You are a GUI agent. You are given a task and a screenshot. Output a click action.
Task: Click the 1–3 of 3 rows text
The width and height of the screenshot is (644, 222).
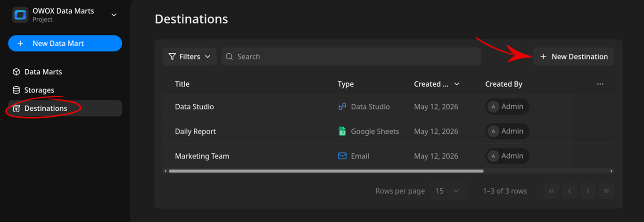coord(505,191)
